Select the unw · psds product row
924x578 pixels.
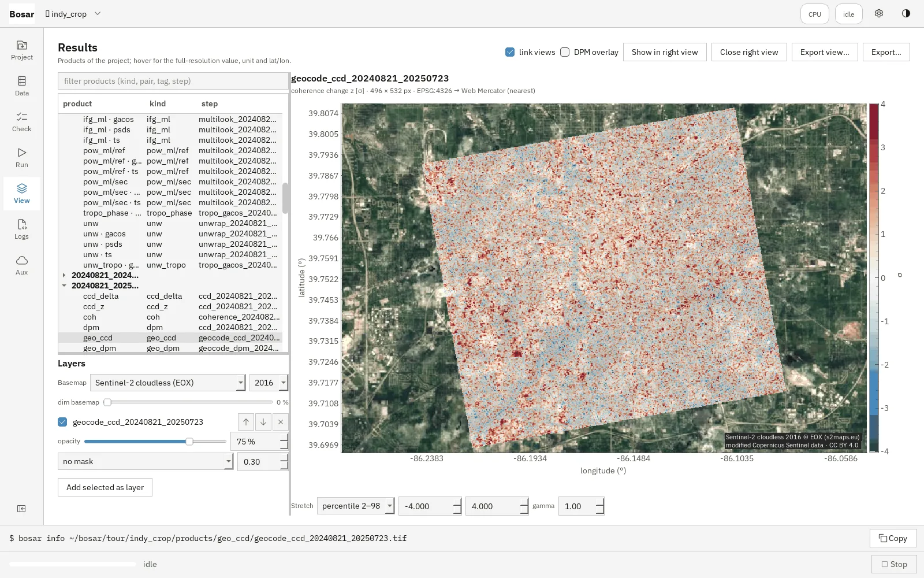(170, 244)
